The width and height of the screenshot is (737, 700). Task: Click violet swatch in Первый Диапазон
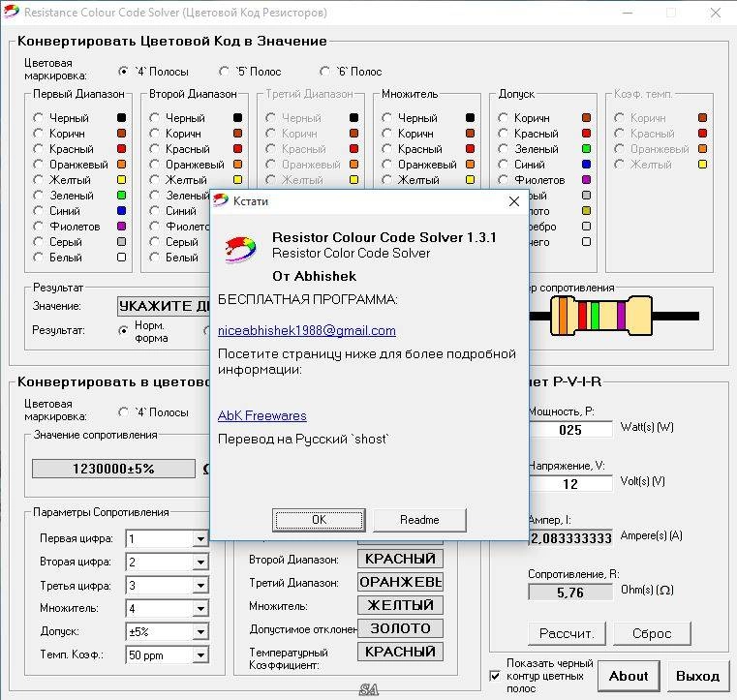pos(121,226)
